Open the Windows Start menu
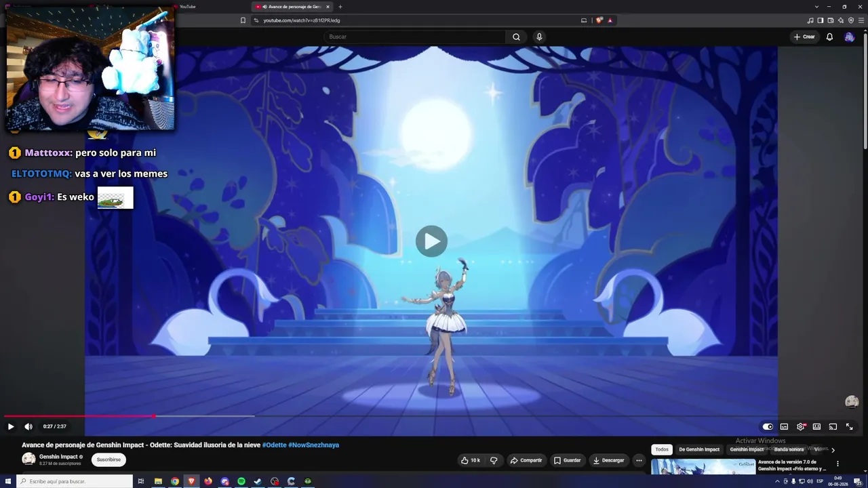 tap(7, 481)
